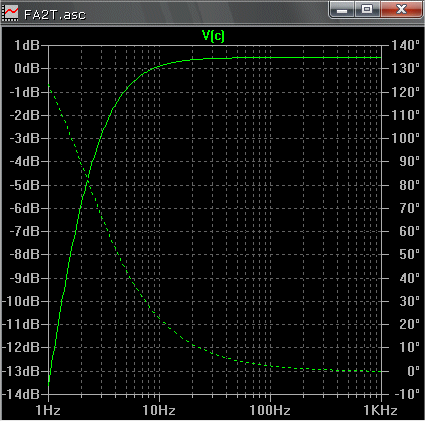This screenshot has height=421, width=425.
Task: Select the V(c) trace label
Action: pyautogui.click(x=213, y=35)
